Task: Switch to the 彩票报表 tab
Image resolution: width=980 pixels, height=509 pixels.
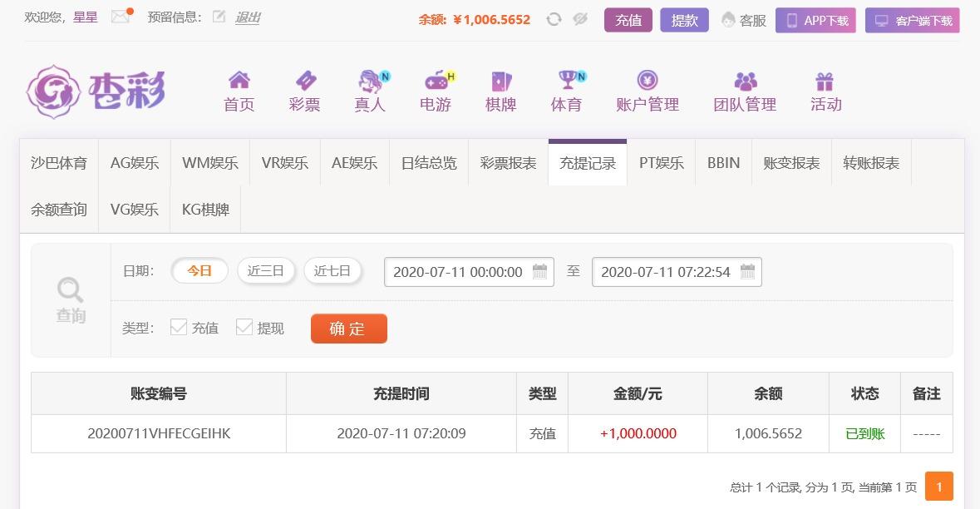Action: pyautogui.click(x=508, y=162)
